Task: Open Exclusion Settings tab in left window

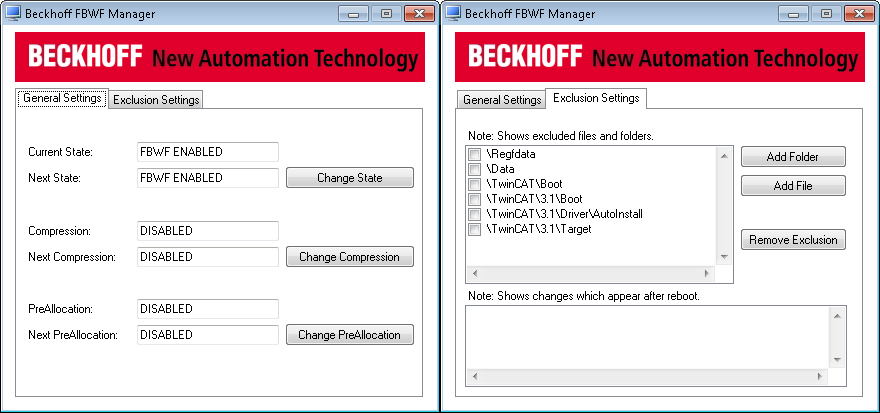Action: [155, 100]
